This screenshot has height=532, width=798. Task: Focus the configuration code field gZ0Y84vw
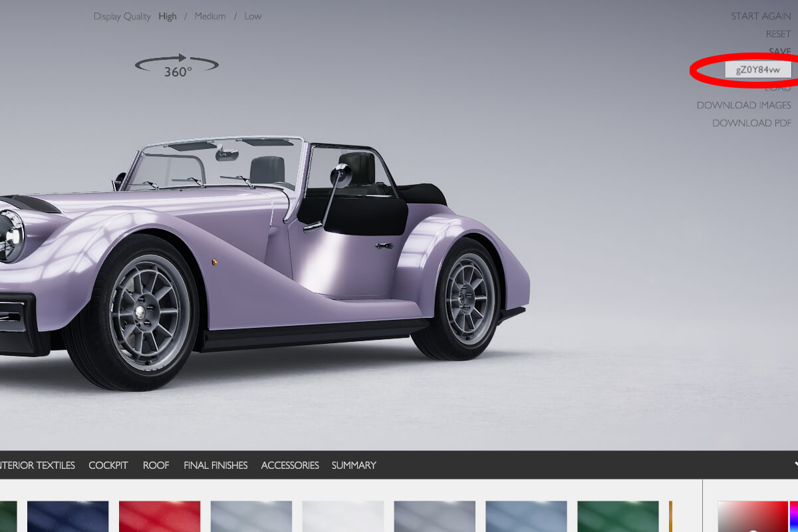point(758,70)
